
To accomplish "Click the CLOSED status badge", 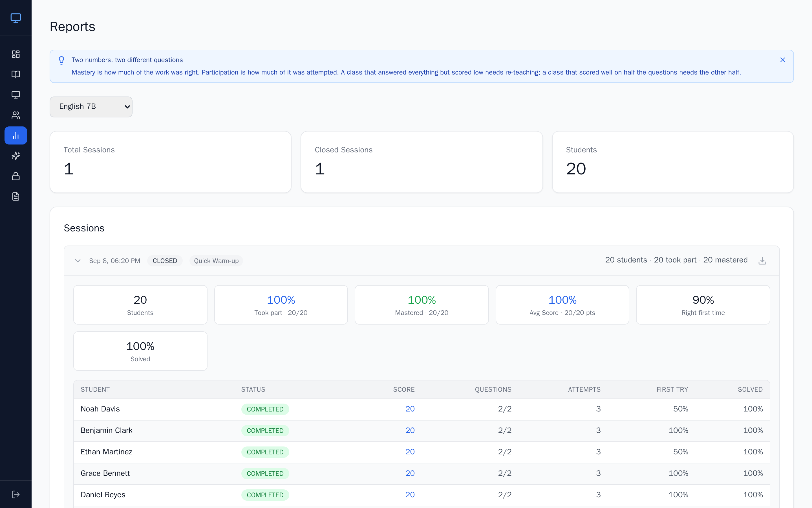I will [x=165, y=261].
